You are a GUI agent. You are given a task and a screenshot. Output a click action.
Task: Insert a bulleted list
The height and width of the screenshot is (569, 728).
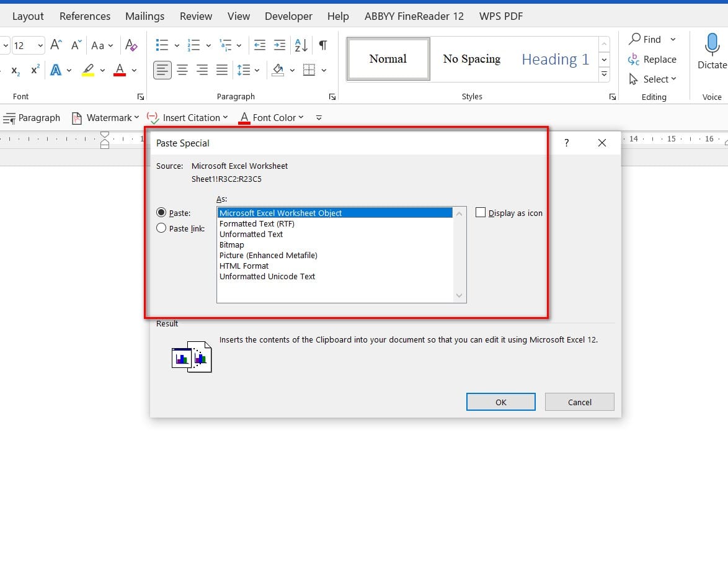click(162, 45)
